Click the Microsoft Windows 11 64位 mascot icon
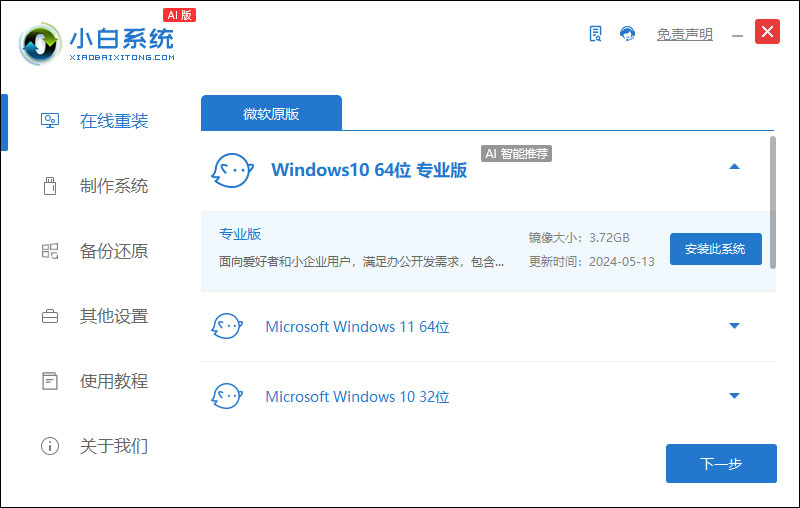 pos(227,326)
